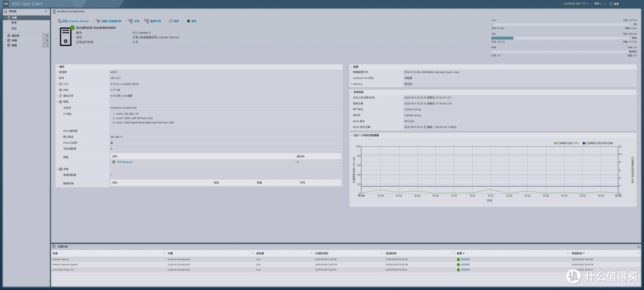Sort by Initiator (启动者) column header
The width and height of the screenshot is (644, 290).
tap(259, 254)
